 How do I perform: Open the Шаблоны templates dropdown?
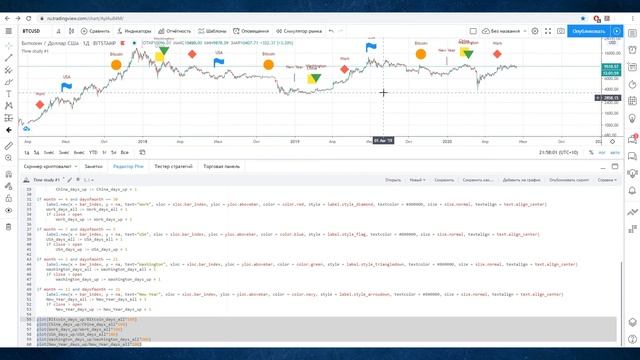pyautogui.click(x=212, y=31)
